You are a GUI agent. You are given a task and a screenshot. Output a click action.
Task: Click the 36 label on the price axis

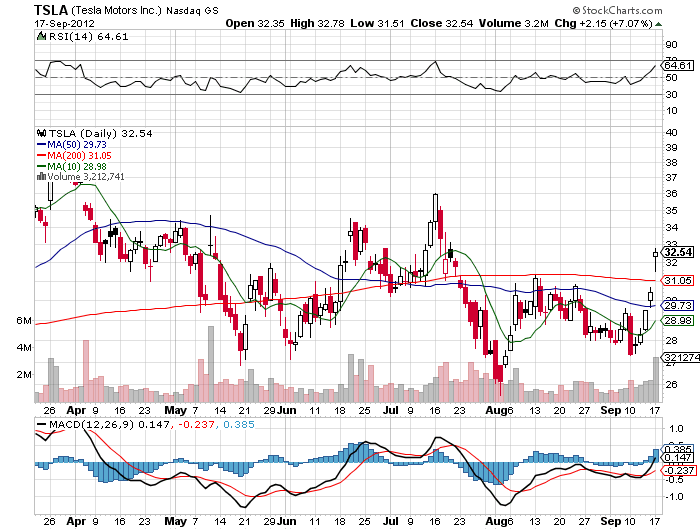(x=671, y=193)
